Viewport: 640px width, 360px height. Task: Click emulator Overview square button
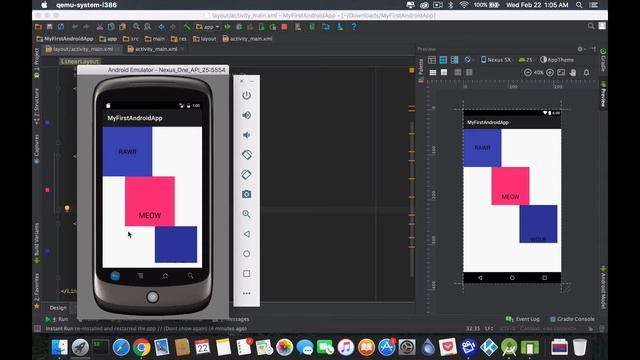pyautogui.click(x=247, y=273)
